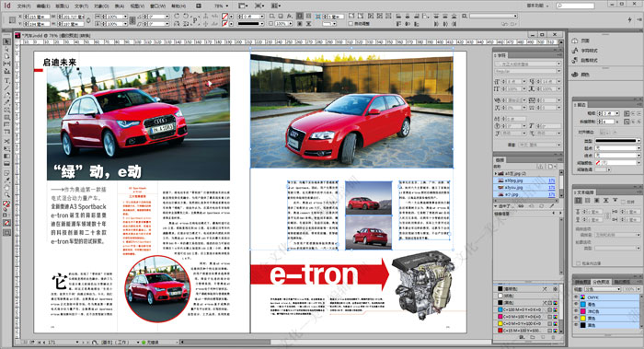
Task: Switch to 拼合预览 tab
Action: point(582,282)
